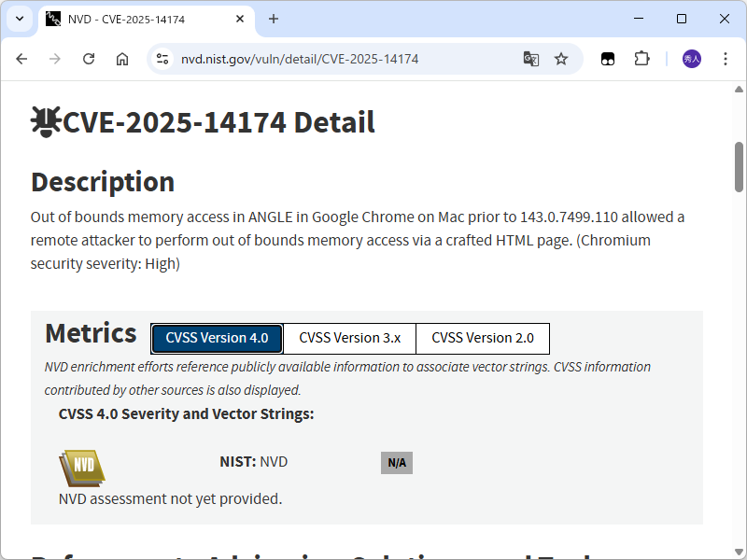747x560 pixels.
Task: Click the forward navigation arrow
Action: [x=55, y=59]
